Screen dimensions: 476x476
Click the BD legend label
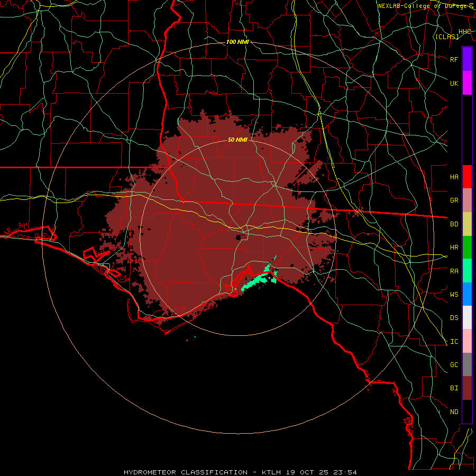pyautogui.click(x=454, y=224)
